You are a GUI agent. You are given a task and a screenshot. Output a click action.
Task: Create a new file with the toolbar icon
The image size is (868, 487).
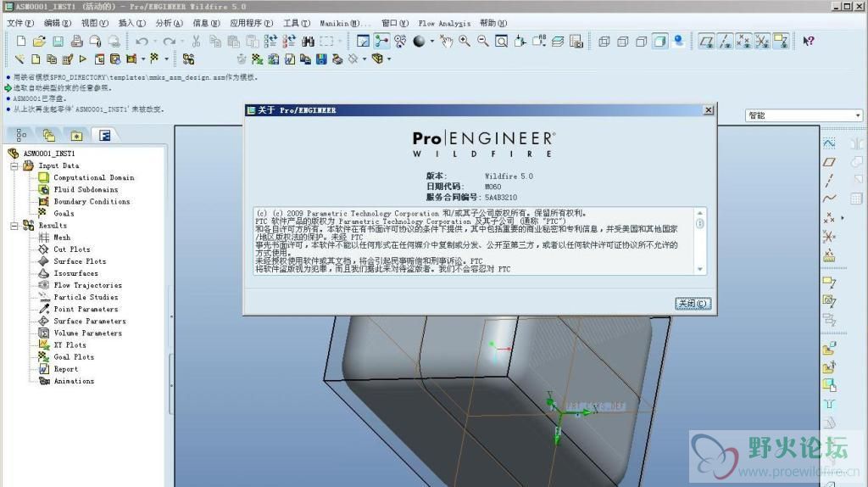pos(20,41)
